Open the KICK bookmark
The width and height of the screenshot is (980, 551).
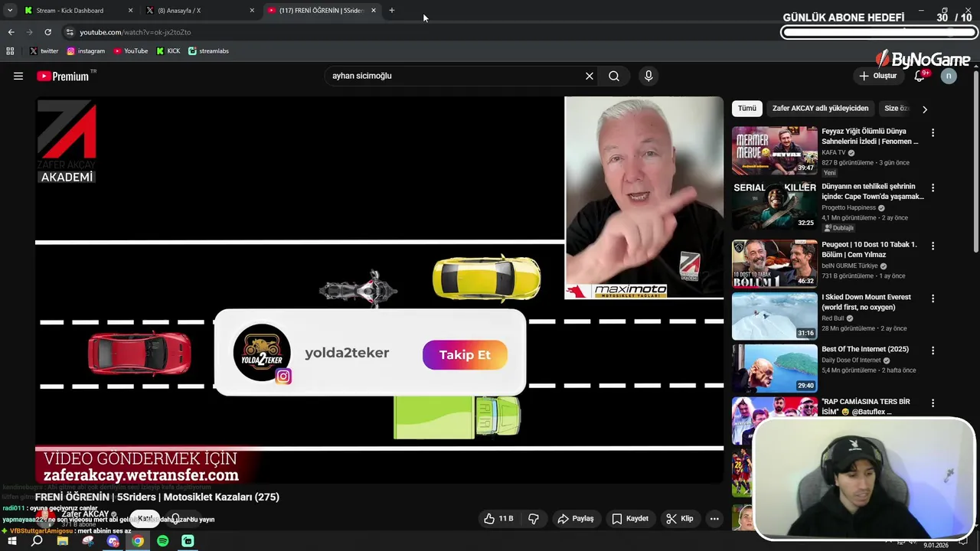168,51
